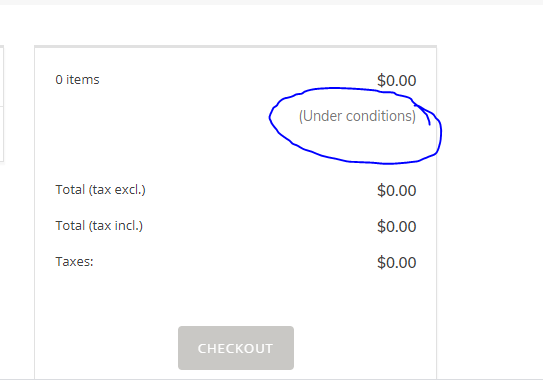This screenshot has height=387, width=543.
Task: Click the "Total (tax incl.)" label
Action: [x=99, y=226]
